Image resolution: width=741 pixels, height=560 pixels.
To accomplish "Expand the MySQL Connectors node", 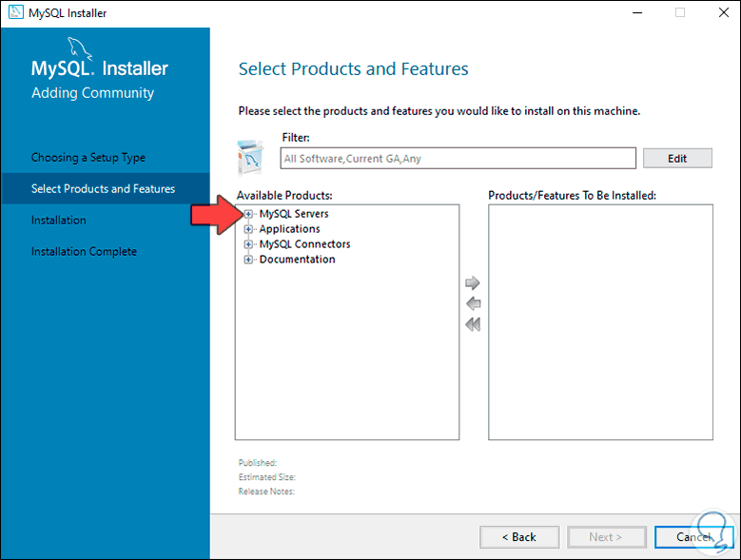I will point(248,244).
